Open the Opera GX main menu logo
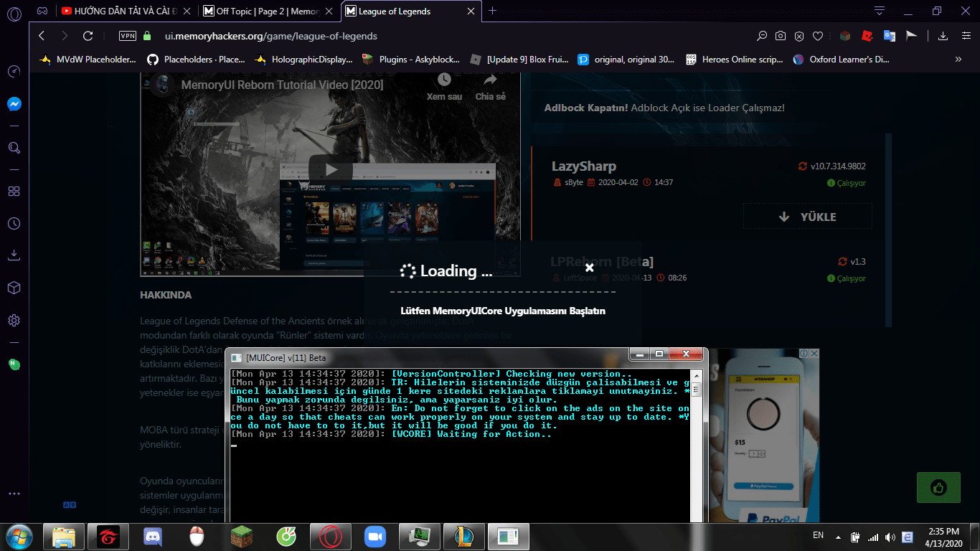This screenshot has width=980, height=551. [x=14, y=13]
